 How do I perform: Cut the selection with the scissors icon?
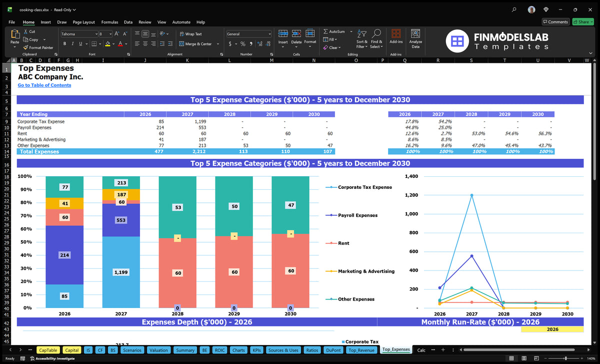(25, 31)
